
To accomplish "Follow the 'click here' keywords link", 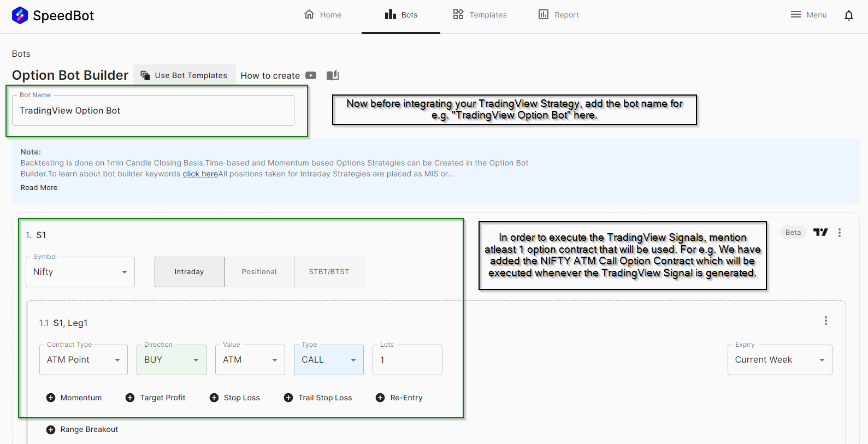I will pos(200,174).
